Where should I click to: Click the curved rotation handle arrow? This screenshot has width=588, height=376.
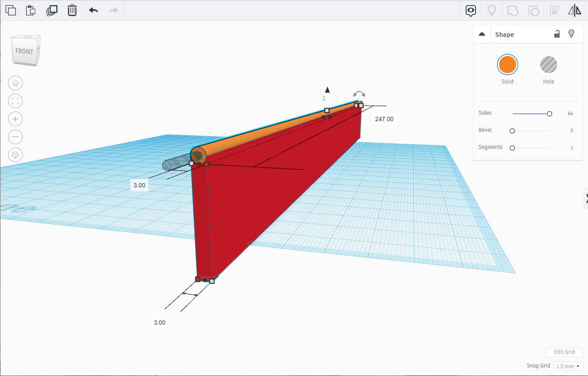359,95
